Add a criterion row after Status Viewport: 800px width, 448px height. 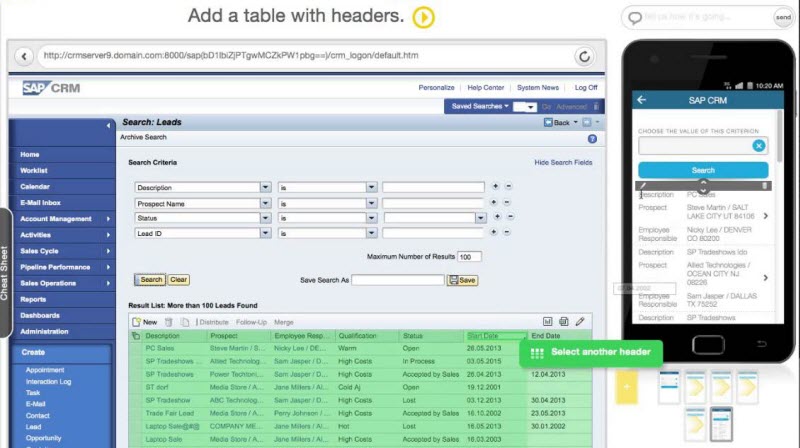click(x=497, y=217)
